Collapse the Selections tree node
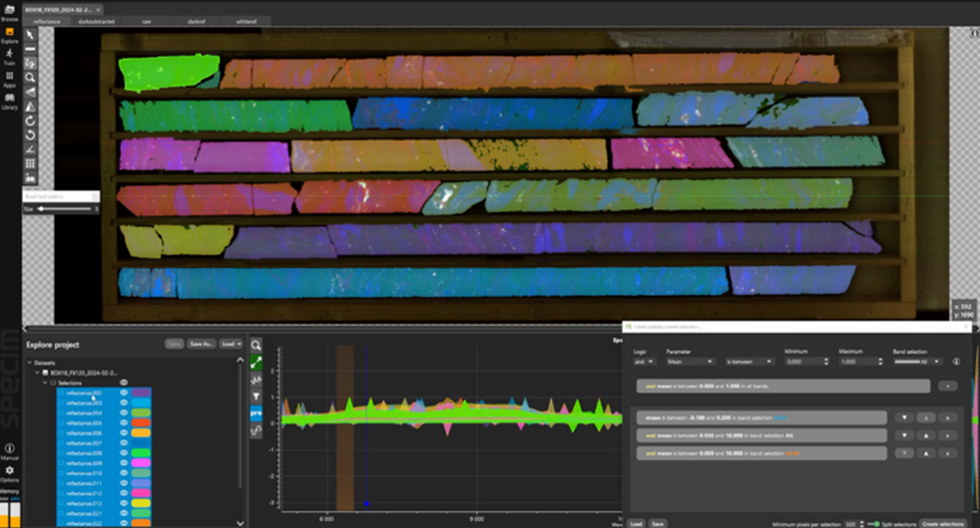Viewport: 980px width, 528px height. [45, 382]
